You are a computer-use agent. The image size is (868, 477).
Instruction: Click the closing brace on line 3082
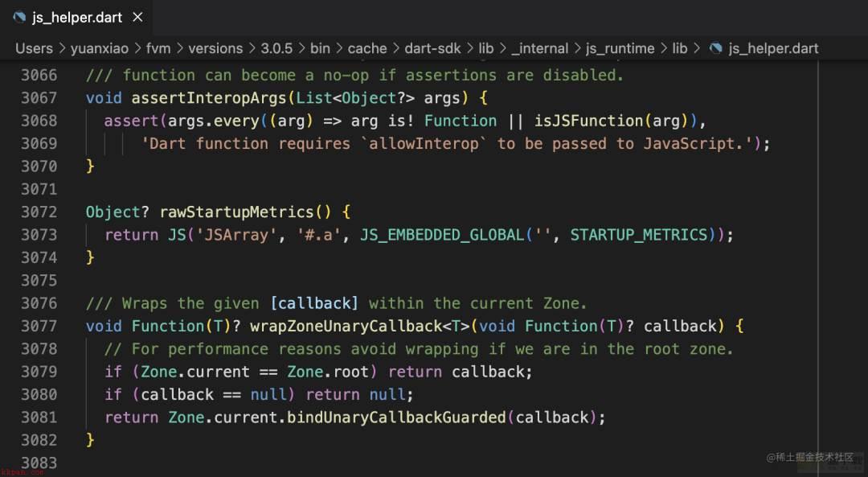tap(90, 440)
